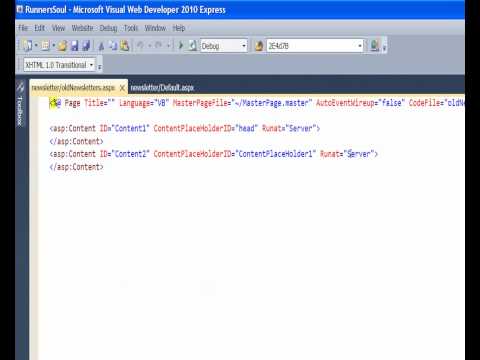Open the HTML toolbar overflow options
Viewport: 480px width, 360px height.
click(99, 66)
